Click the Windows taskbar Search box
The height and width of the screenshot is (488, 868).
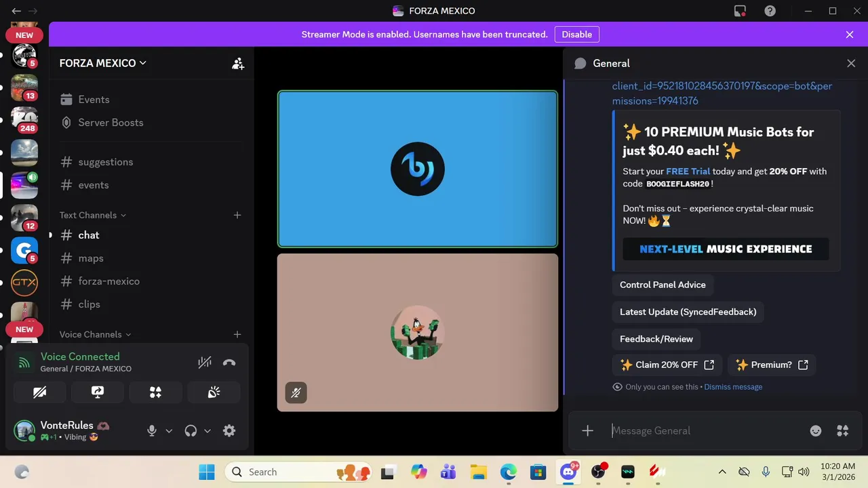click(x=298, y=472)
